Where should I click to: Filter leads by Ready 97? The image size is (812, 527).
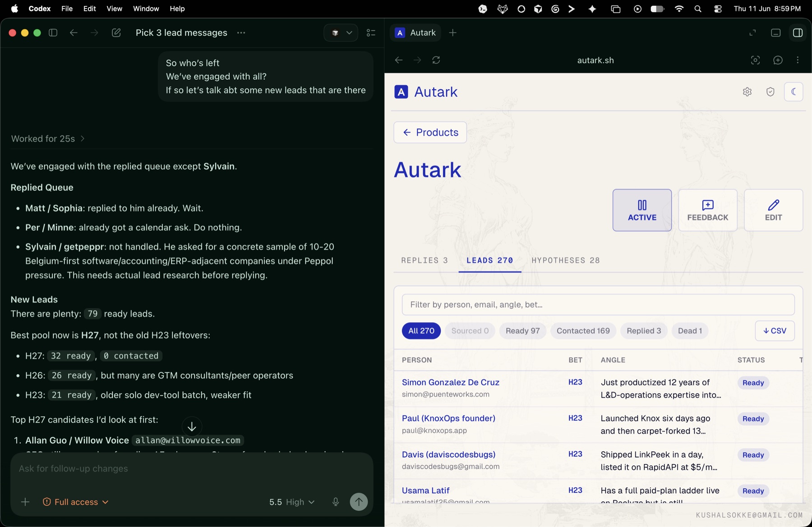(523, 331)
